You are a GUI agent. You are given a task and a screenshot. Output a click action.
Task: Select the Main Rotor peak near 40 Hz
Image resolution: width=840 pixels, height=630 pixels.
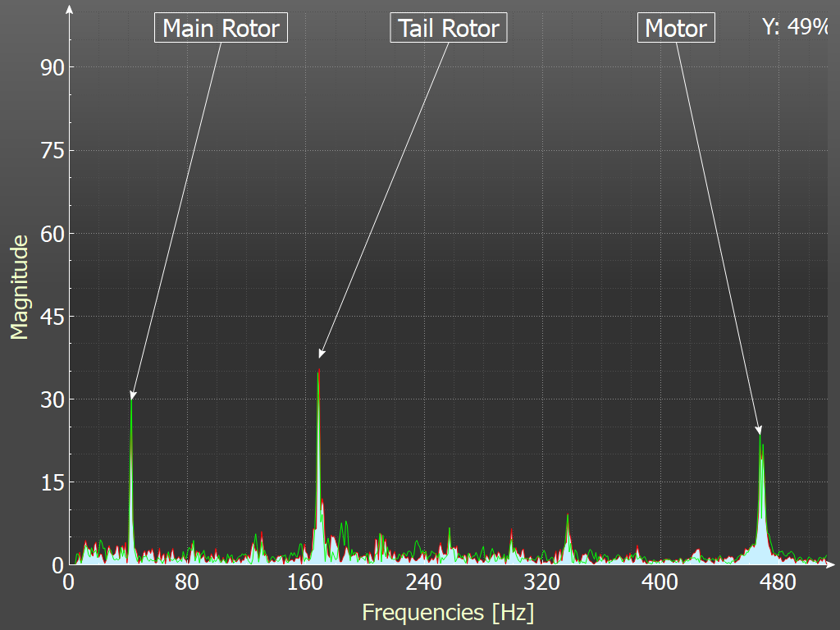click(131, 402)
